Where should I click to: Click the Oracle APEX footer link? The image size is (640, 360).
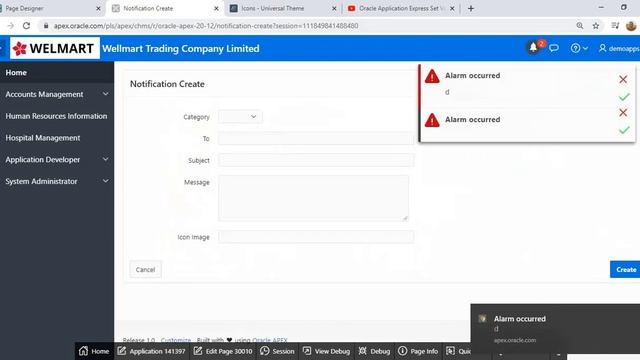[269, 340]
